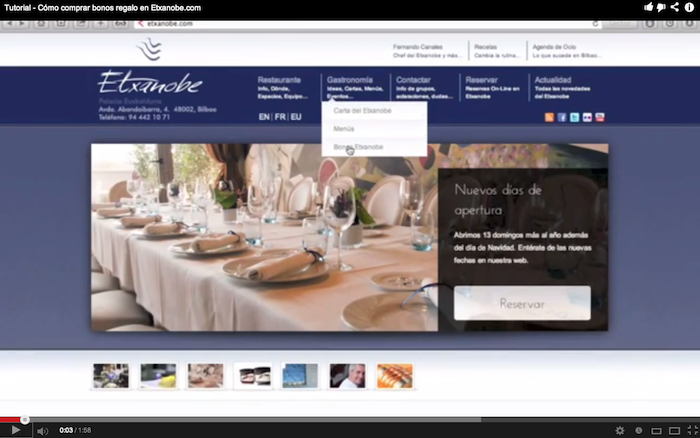Select the fourth thumbnail with cups
Viewport: 700px width, 438px height.
click(253, 375)
